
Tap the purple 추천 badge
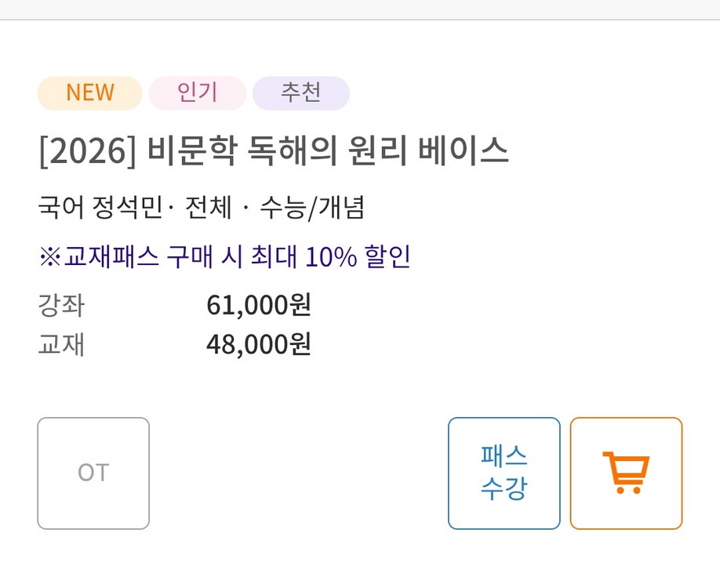pyautogui.click(x=300, y=93)
